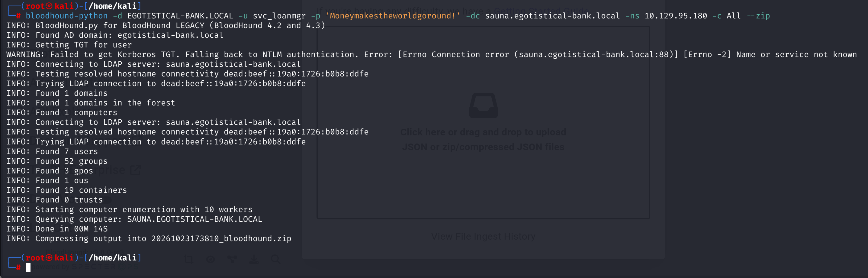868x278 pixels.
Task: Click 'BloodHound.py for BloodHound LEGACY' line
Action: 166,26
